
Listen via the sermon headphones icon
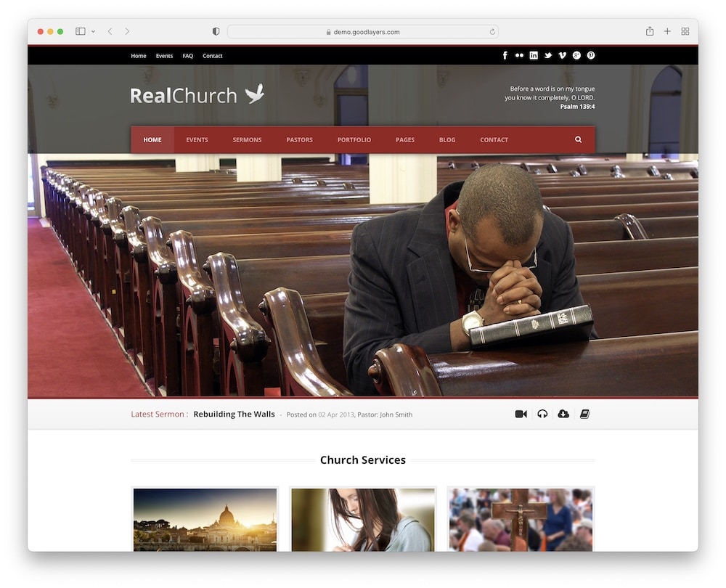pyautogui.click(x=542, y=414)
